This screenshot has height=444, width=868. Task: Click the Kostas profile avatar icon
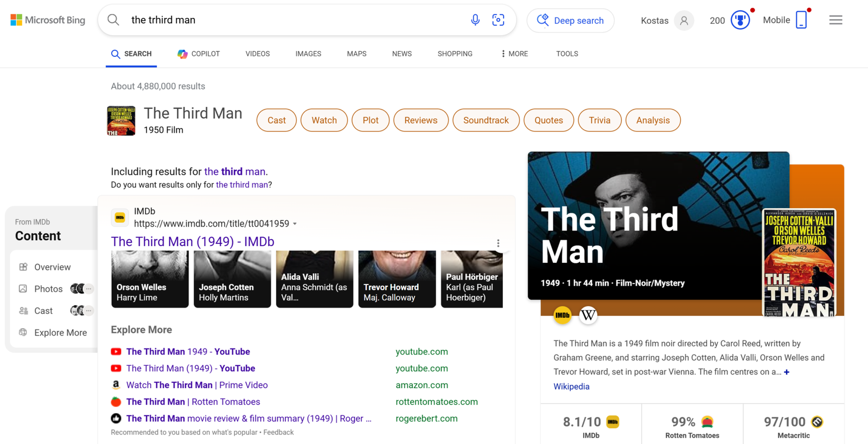(684, 21)
